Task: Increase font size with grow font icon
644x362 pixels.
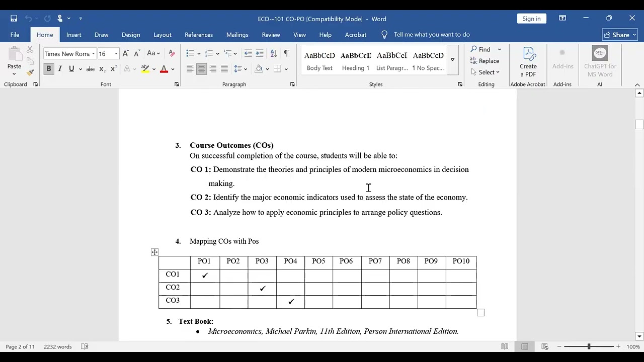Action: [x=126, y=54]
